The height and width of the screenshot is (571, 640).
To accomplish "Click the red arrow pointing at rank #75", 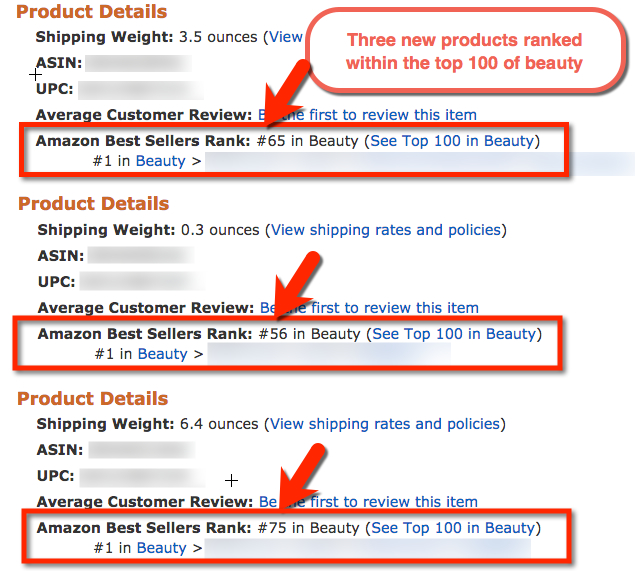I will [x=296, y=480].
